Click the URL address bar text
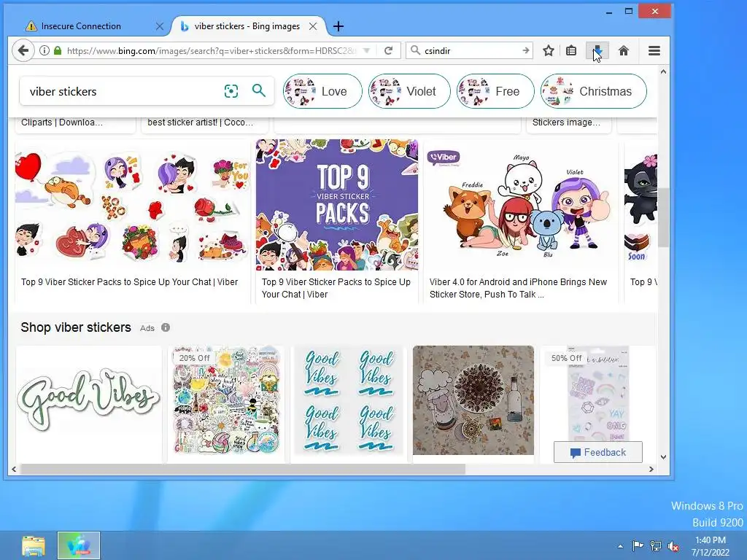 212,50
